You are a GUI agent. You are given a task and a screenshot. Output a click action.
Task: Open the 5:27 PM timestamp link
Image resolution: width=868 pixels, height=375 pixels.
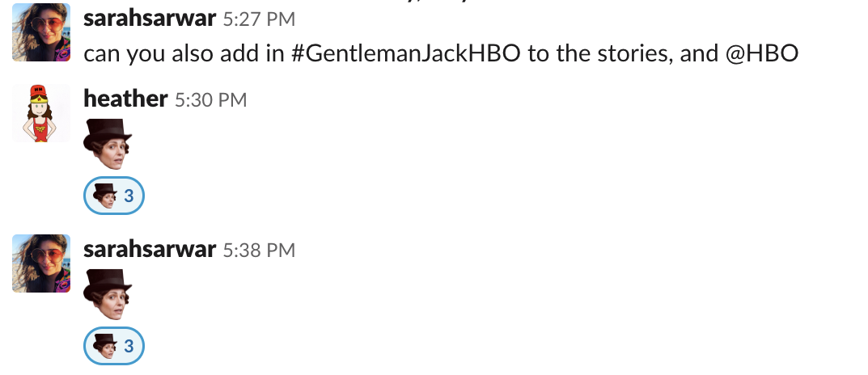coord(259,19)
